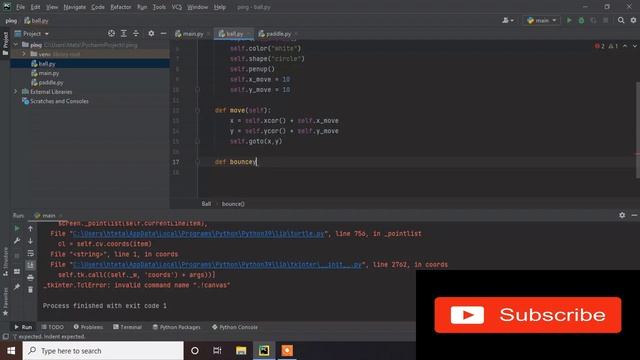Open Search Everywhere magnifier icon
Screen dimensions: 640x360
click(x=621, y=20)
